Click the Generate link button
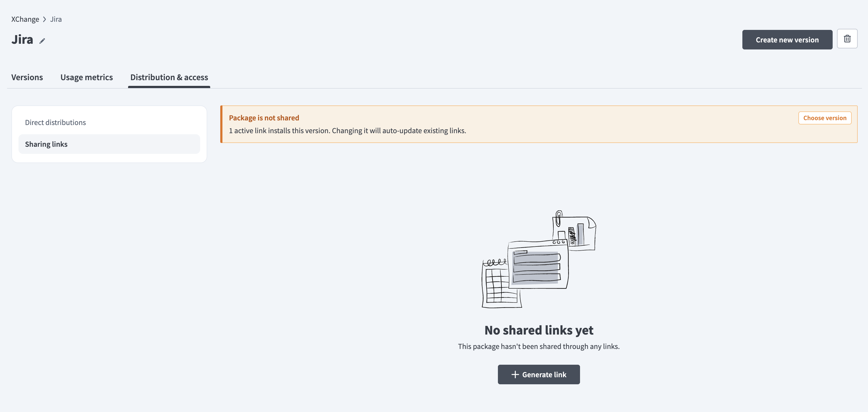The height and width of the screenshot is (412, 868). tap(539, 374)
